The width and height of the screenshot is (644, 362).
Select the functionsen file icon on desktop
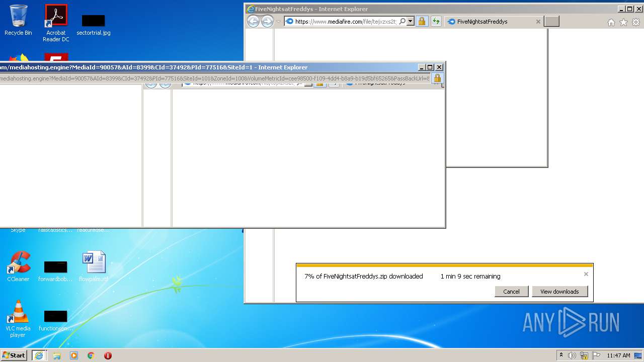point(55,321)
